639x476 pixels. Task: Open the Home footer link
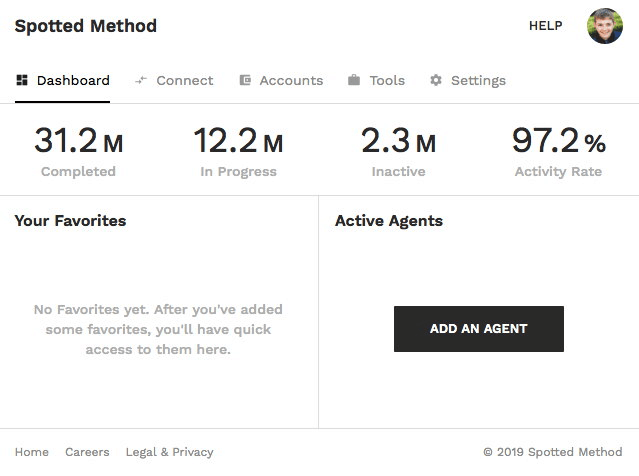coord(32,452)
